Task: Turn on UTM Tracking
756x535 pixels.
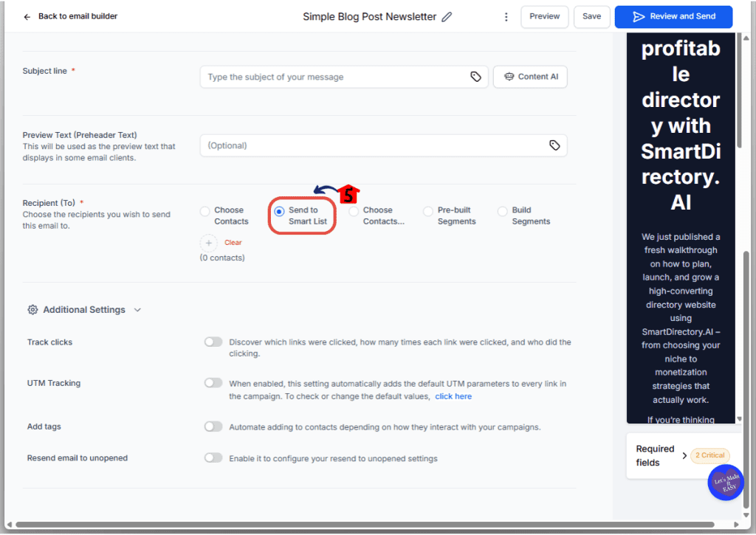Action: point(213,382)
